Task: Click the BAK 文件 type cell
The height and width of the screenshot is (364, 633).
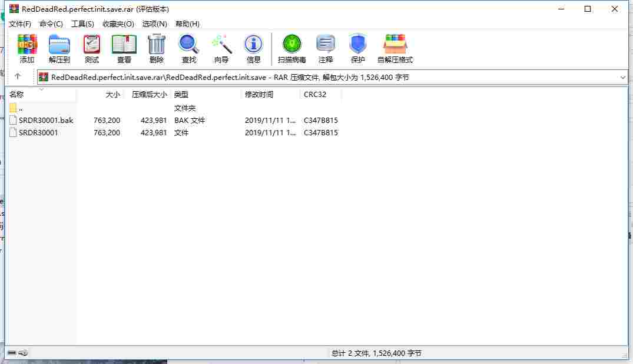Action: tap(190, 120)
